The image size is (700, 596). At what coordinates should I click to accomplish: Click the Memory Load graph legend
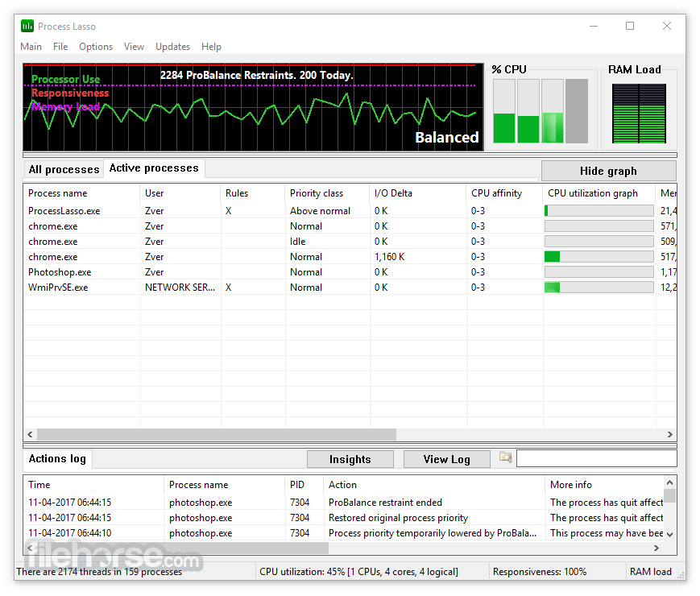click(x=65, y=106)
